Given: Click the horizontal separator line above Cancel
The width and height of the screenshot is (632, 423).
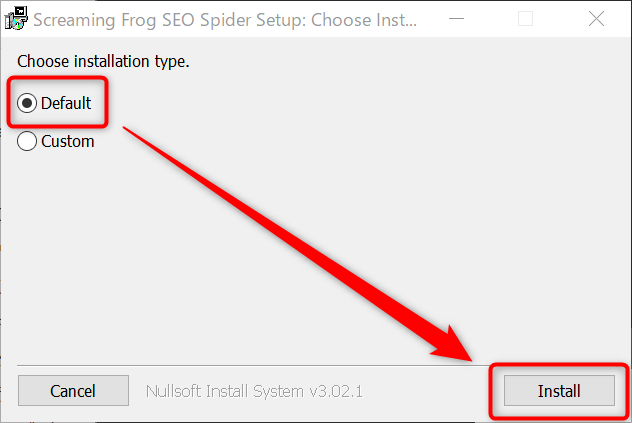Looking at the screenshot, I should (x=250, y=366).
